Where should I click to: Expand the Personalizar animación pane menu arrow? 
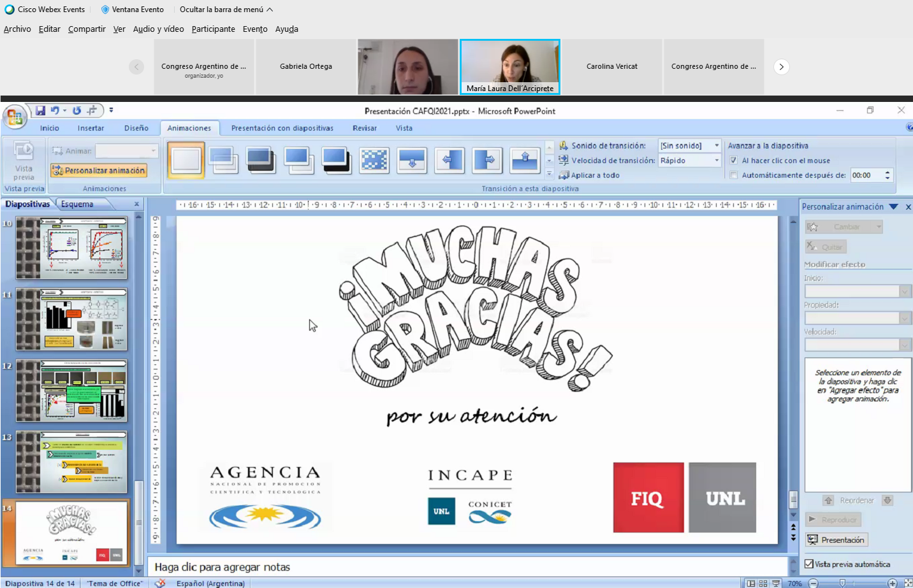click(x=893, y=207)
